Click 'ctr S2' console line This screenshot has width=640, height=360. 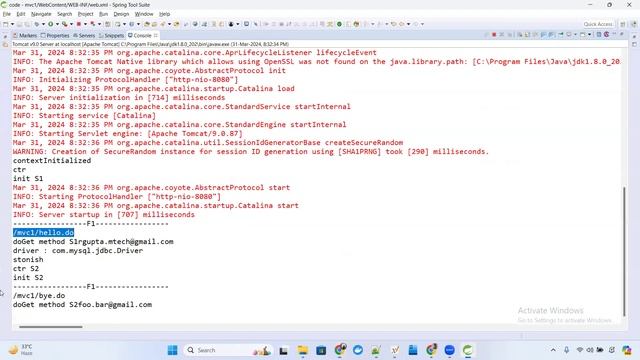click(26, 269)
